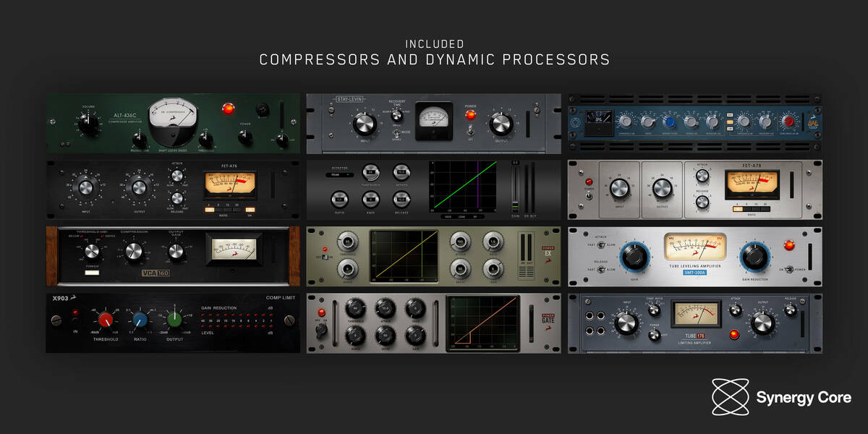Screen dimensions: 868x434
Task: Toggle the Stay-Levin Power switch
Action: [470, 129]
